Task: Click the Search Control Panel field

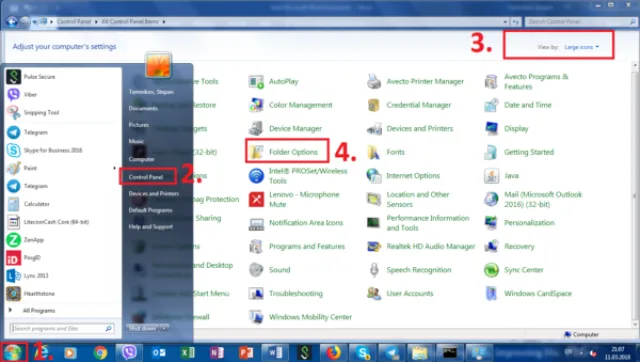Action: tap(580, 22)
